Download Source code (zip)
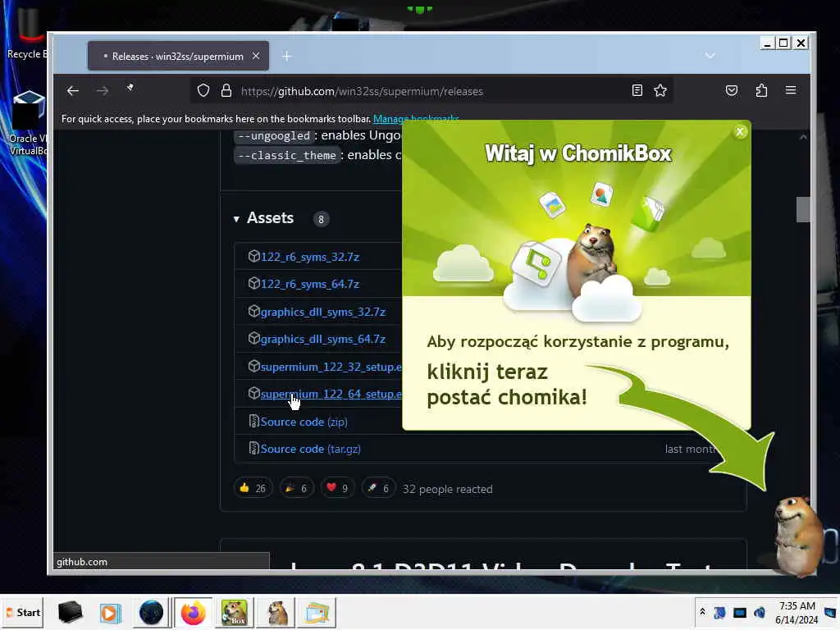This screenshot has height=630, width=840. [304, 422]
